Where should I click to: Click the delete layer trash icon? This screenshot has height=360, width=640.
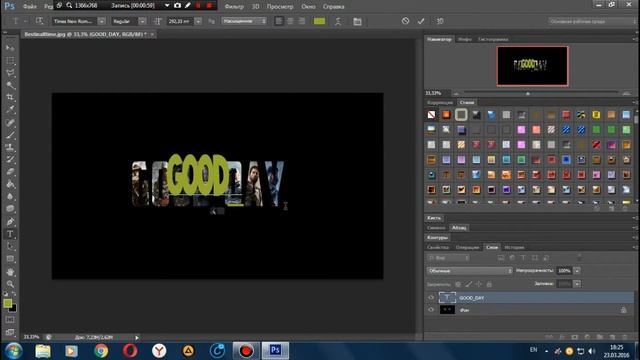pos(624,337)
